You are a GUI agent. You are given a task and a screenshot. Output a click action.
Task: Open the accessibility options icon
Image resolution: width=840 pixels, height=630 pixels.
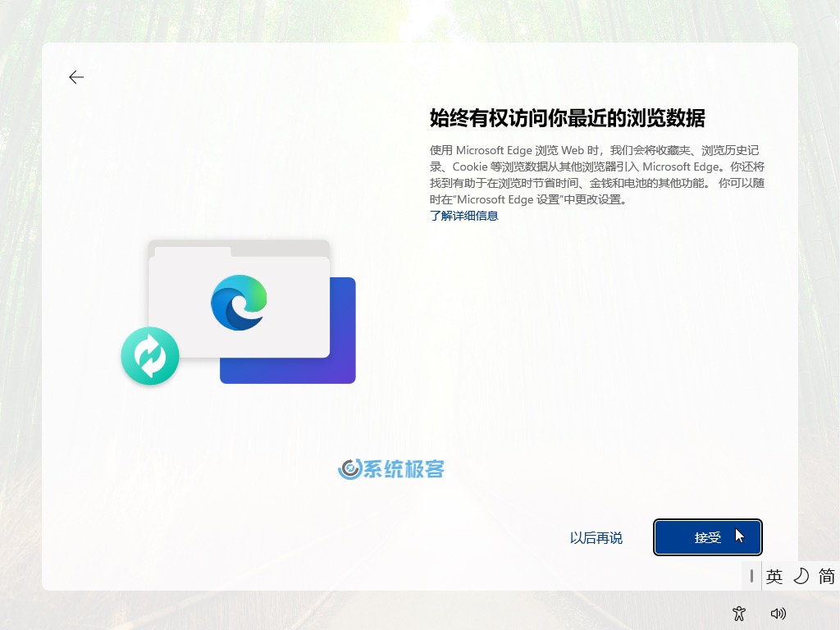click(739, 614)
